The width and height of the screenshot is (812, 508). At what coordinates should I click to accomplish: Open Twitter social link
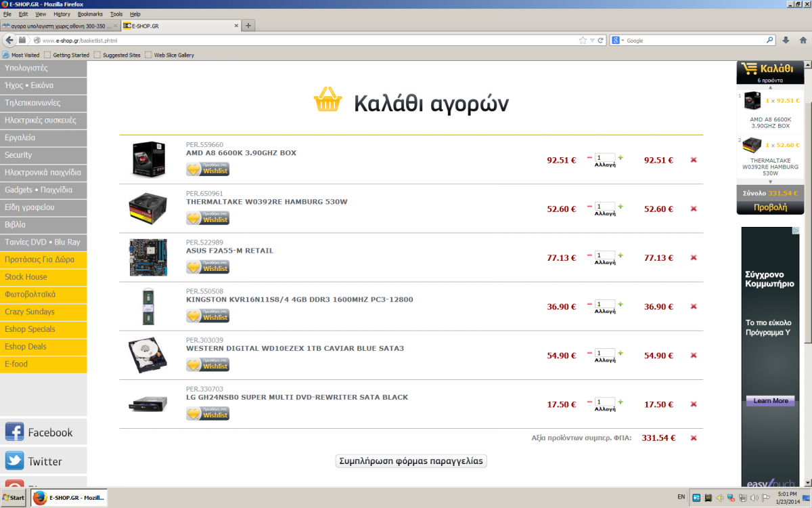coord(43,461)
